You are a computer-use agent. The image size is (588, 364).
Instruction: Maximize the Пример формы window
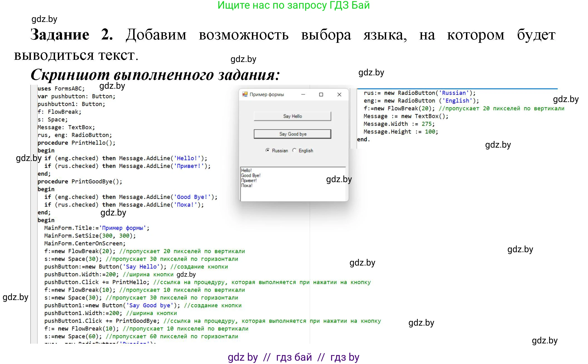pos(321,95)
